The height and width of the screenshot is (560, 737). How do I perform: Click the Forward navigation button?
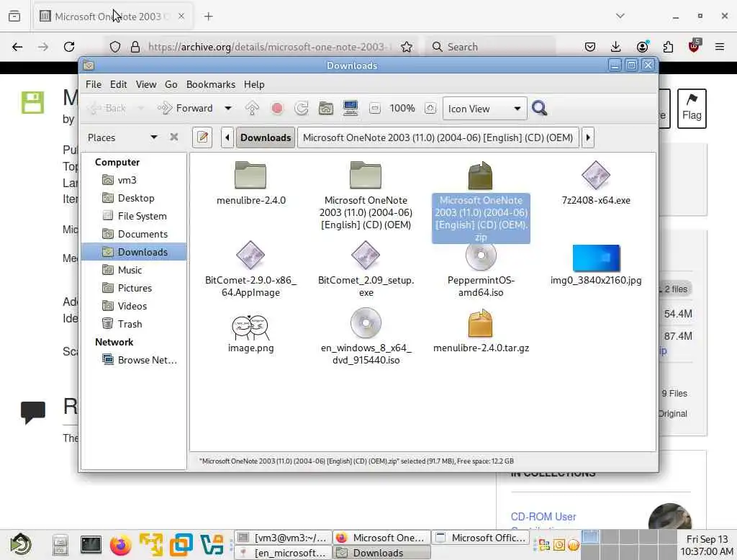tap(186, 108)
